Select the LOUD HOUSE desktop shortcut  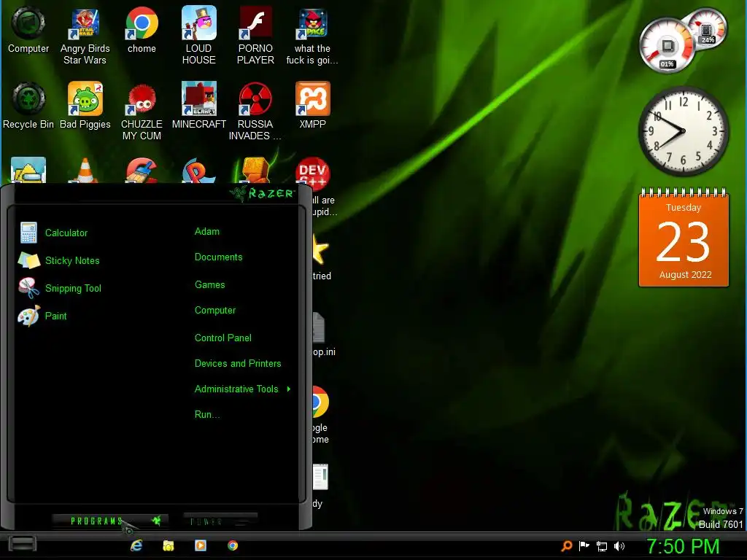(198, 36)
